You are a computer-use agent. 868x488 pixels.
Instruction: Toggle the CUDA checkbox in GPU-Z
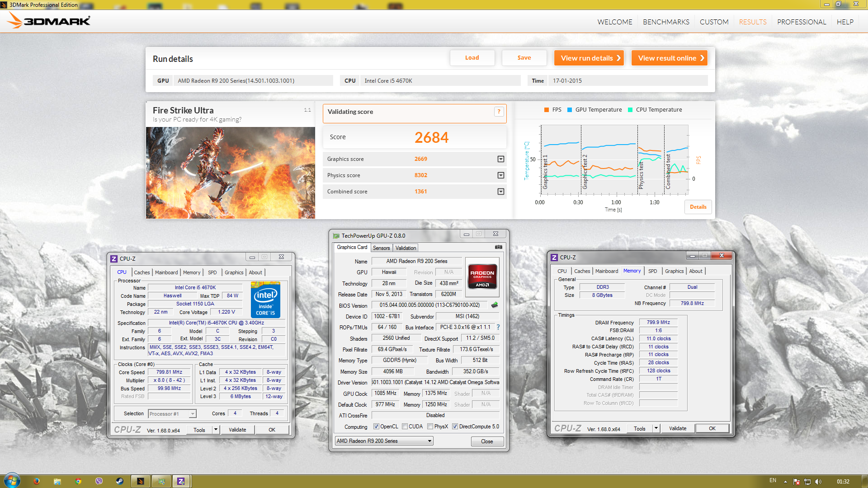pyautogui.click(x=405, y=427)
